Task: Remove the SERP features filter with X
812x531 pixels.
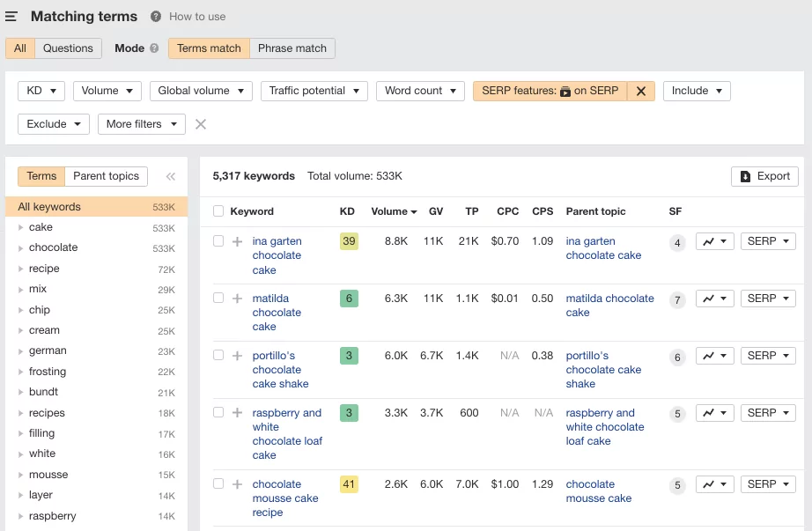Action: (641, 91)
